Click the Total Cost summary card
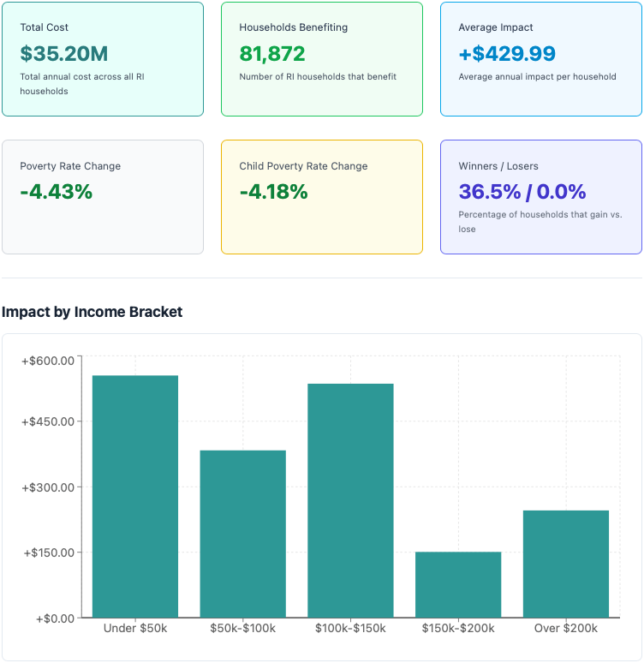The image size is (644, 663). point(103,59)
